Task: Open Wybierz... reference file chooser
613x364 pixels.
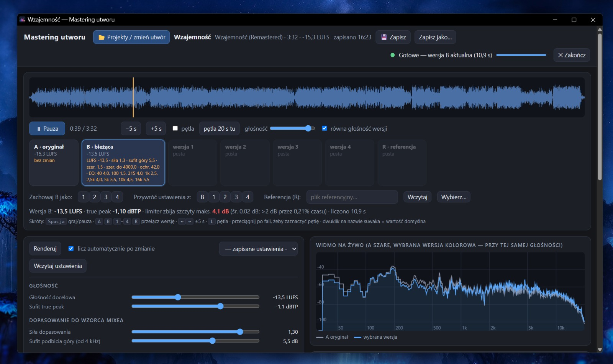Action: click(454, 197)
